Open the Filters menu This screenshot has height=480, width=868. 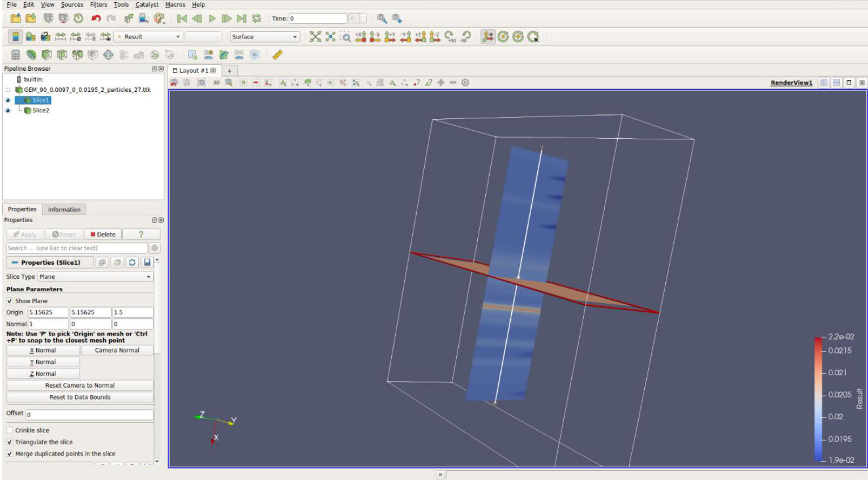point(99,5)
